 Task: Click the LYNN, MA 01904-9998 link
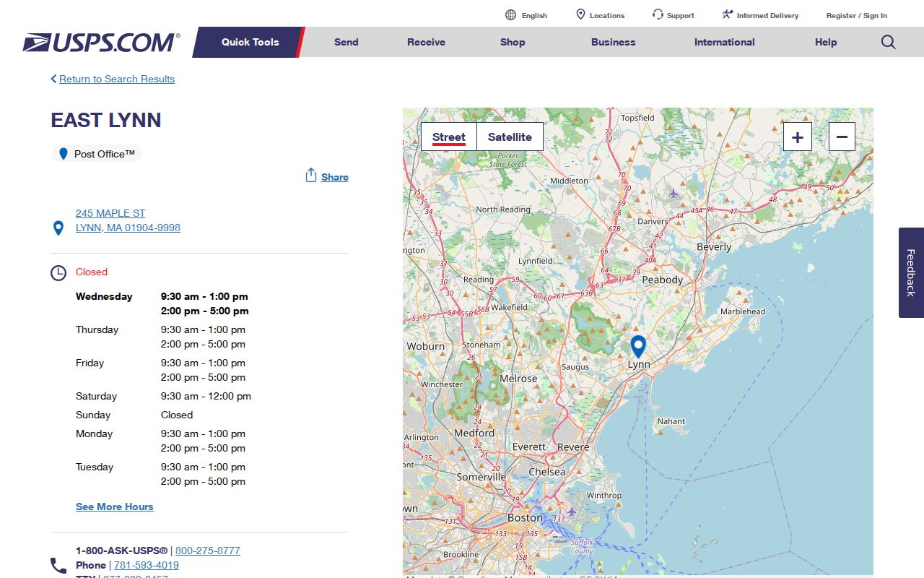coord(128,228)
